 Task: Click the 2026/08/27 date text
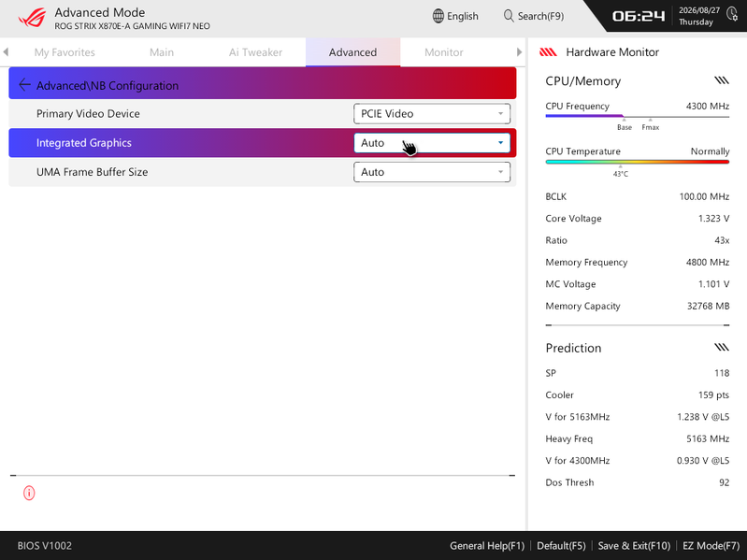click(x=699, y=10)
